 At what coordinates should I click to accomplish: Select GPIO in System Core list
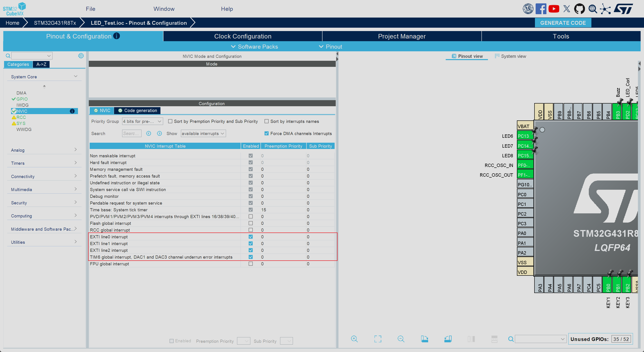[22, 99]
